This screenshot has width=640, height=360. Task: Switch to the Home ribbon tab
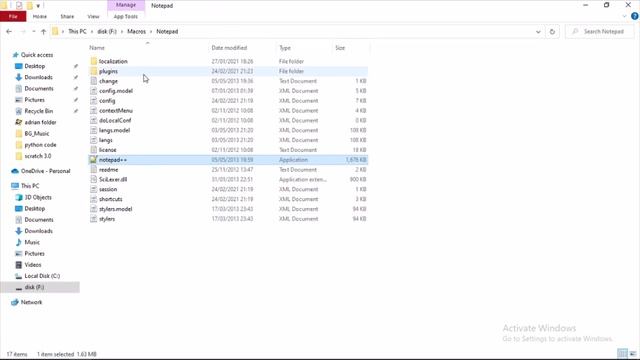coord(40,16)
